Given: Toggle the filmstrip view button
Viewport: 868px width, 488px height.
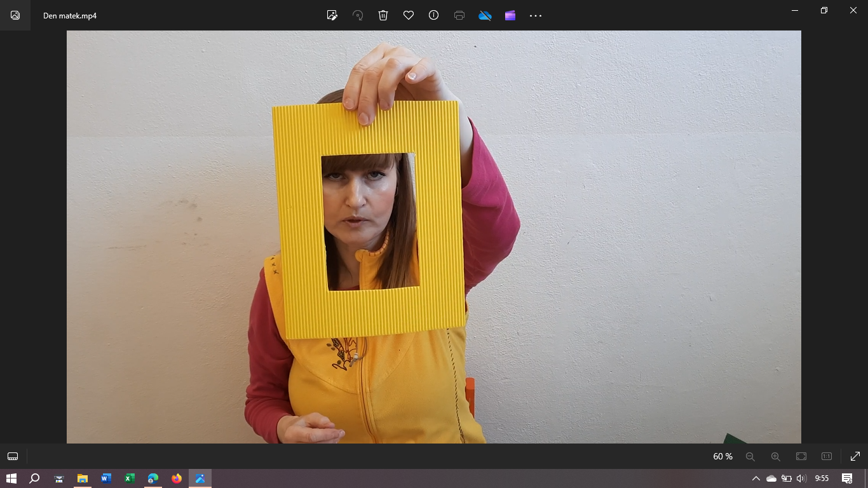Looking at the screenshot, I should 13,456.
